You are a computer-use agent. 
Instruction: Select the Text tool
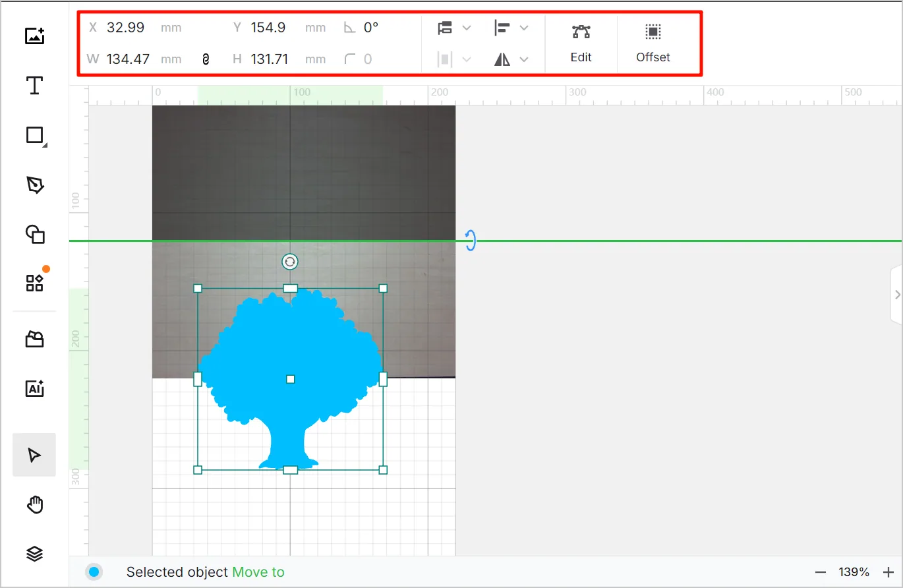[34, 86]
